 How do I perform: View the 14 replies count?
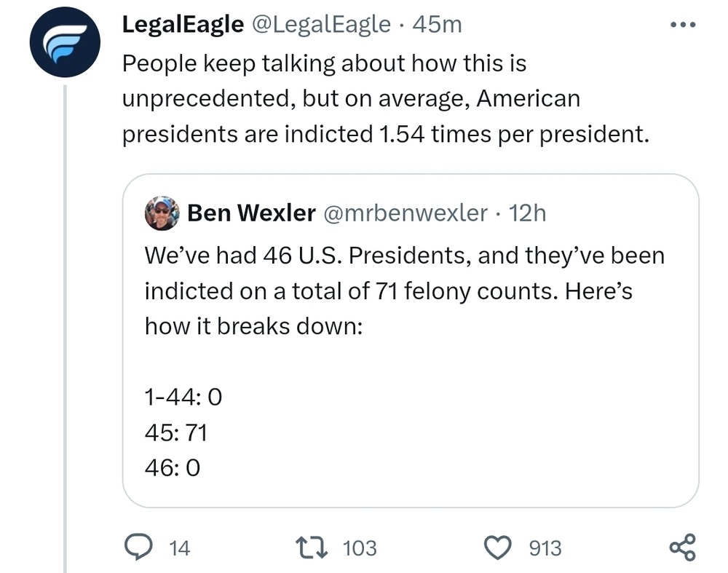(x=179, y=548)
